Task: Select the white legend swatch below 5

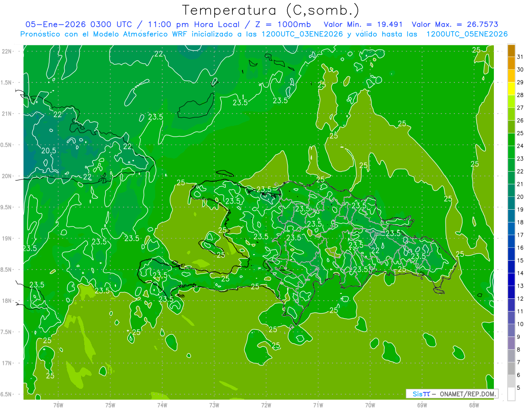Action: pyautogui.click(x=511, y=394)
